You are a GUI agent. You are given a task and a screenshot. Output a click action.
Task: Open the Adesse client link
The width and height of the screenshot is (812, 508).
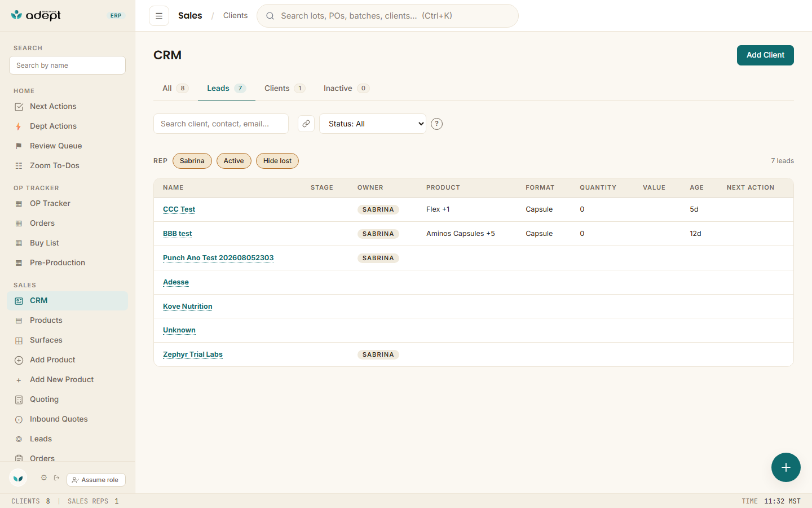[x=176, y=282]
